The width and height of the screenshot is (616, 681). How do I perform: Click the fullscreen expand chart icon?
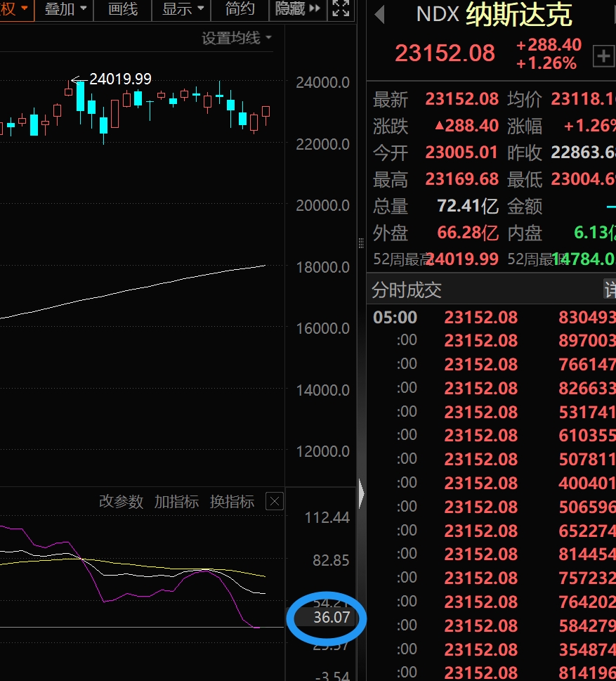click(341, 9)
